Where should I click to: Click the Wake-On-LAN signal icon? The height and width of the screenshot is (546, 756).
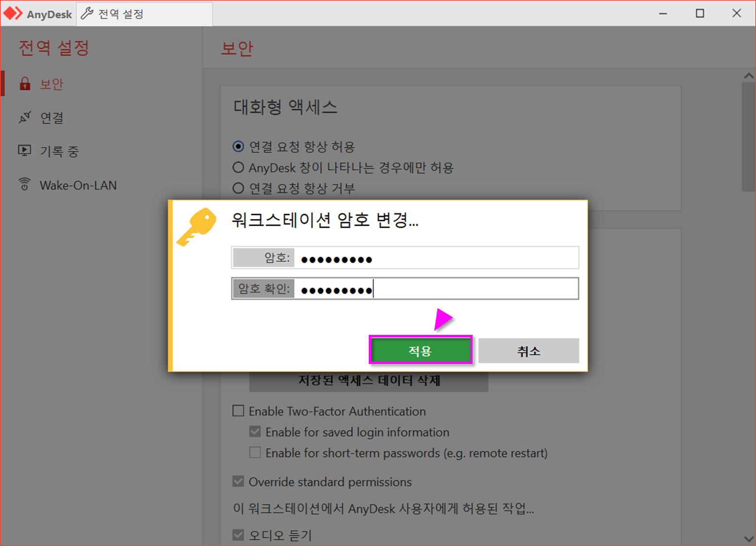tap(24, 184)
